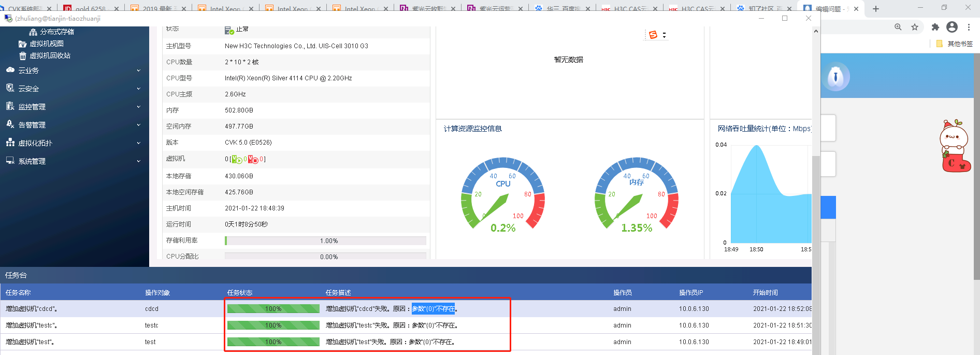Bookmark this page with the star icon

pyautogui.click(x=915, y=27)
